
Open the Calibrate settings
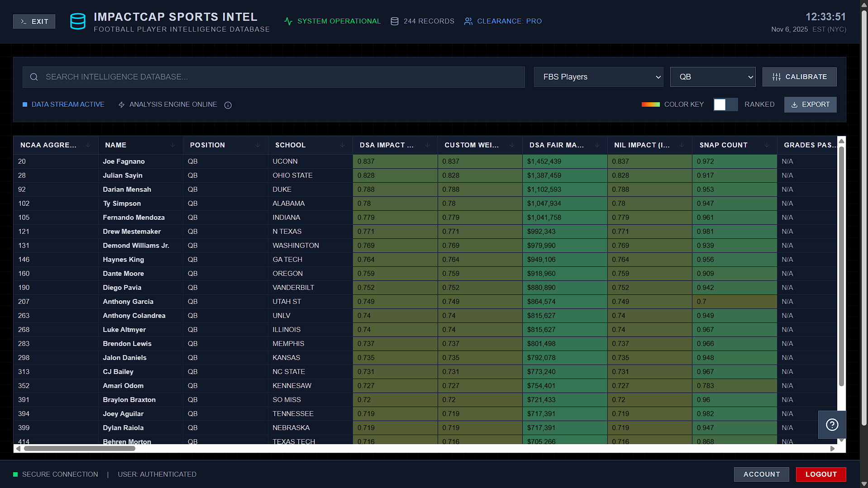click(799, 77)
